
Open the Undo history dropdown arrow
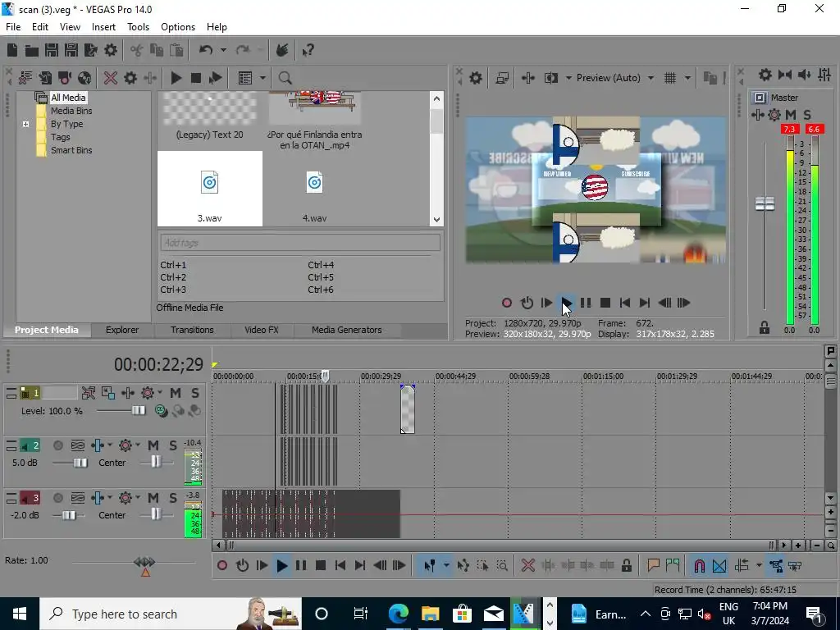click(223, 50)
